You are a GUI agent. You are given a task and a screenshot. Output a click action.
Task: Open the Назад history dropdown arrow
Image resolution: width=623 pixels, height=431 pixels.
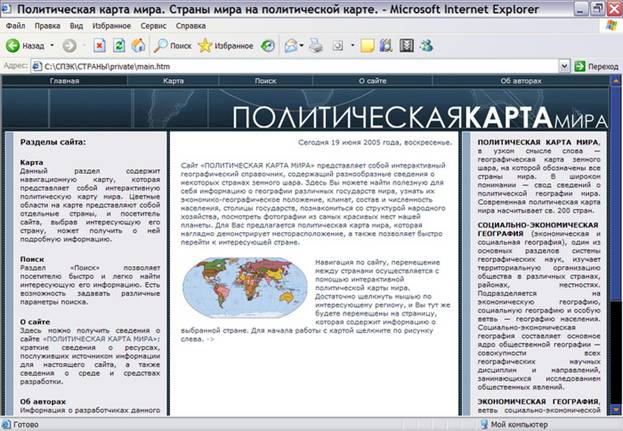pyautogui.click(x=52, y=46)
